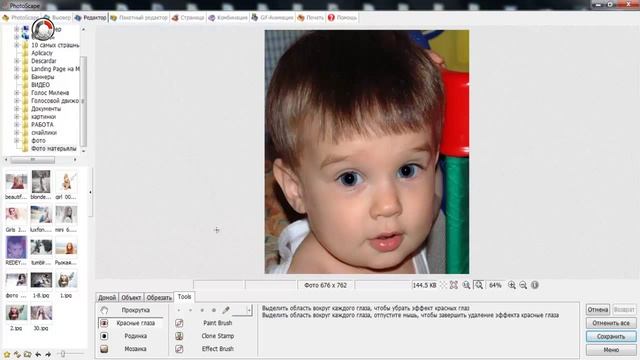Image resolution: width=640 pixels, height=360 pixels.
Task: Click the Сохранить save button
Action: [611, 336]
